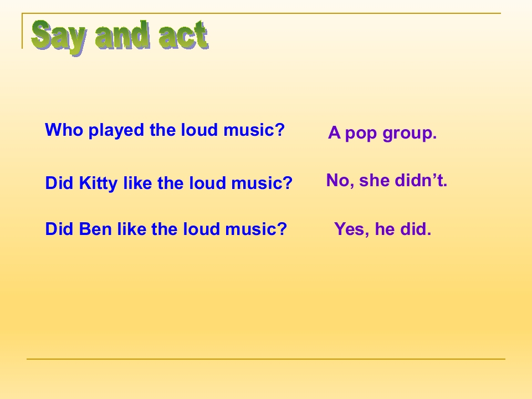The image size is (532, 399).
Task: Click the top border line above title
Action: point(261,13)
